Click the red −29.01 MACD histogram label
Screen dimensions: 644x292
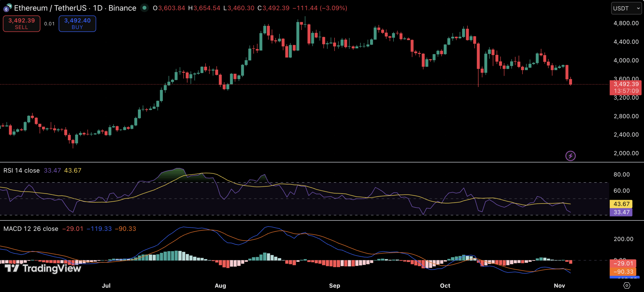[623, 263]
